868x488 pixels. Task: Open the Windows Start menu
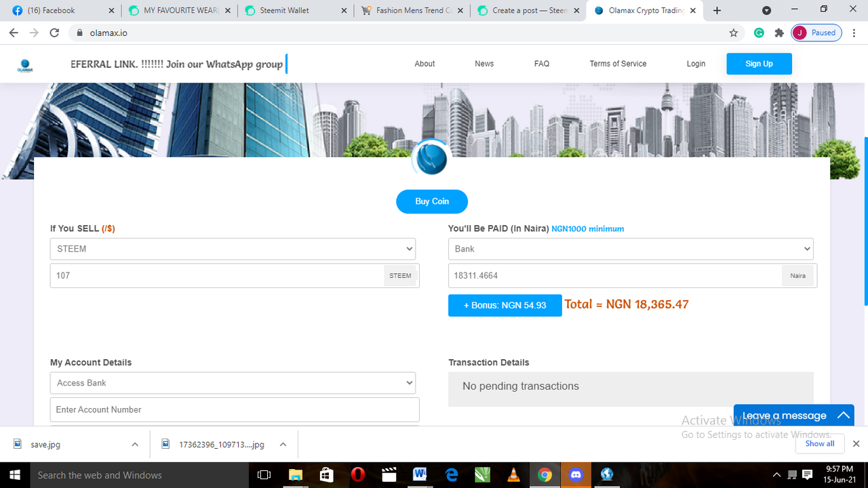(14, 475)
